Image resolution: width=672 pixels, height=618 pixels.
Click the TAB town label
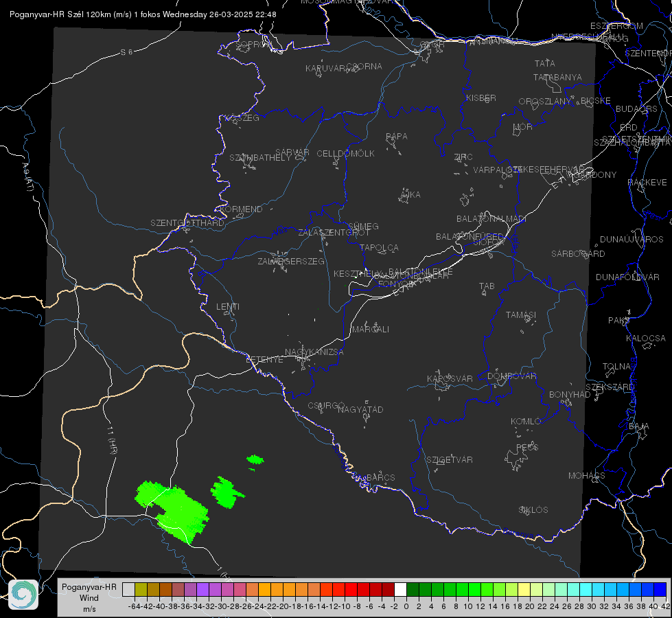(x=487, y=286)
